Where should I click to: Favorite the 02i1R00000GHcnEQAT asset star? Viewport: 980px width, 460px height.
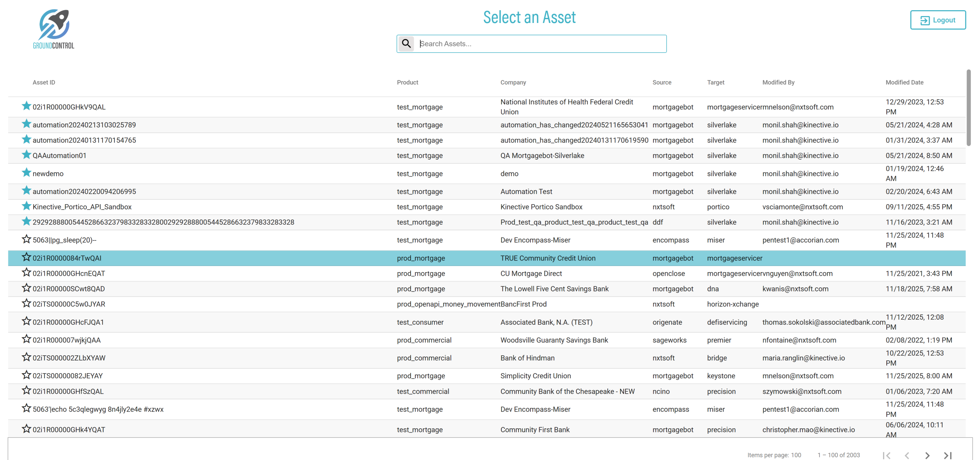(x=26, y=273)
